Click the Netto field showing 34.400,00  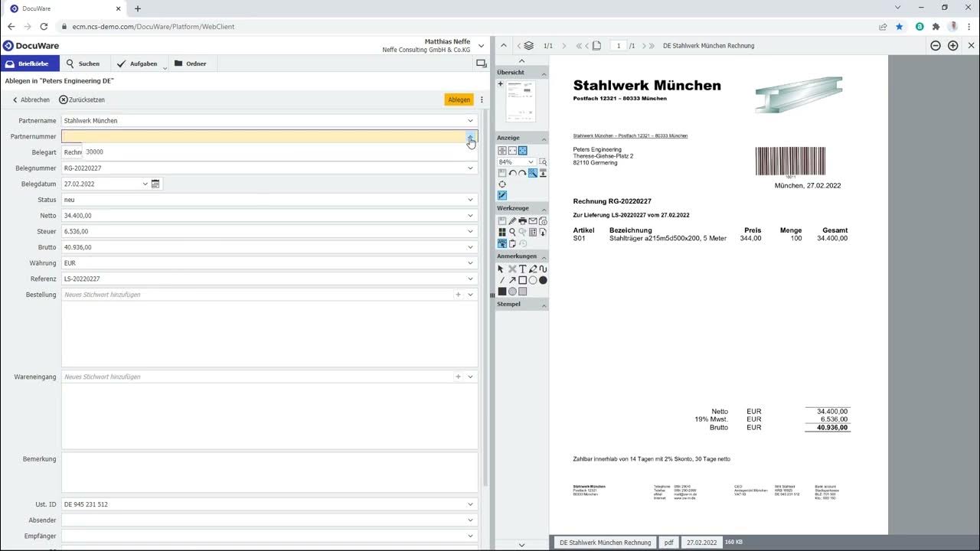[269, 215]
